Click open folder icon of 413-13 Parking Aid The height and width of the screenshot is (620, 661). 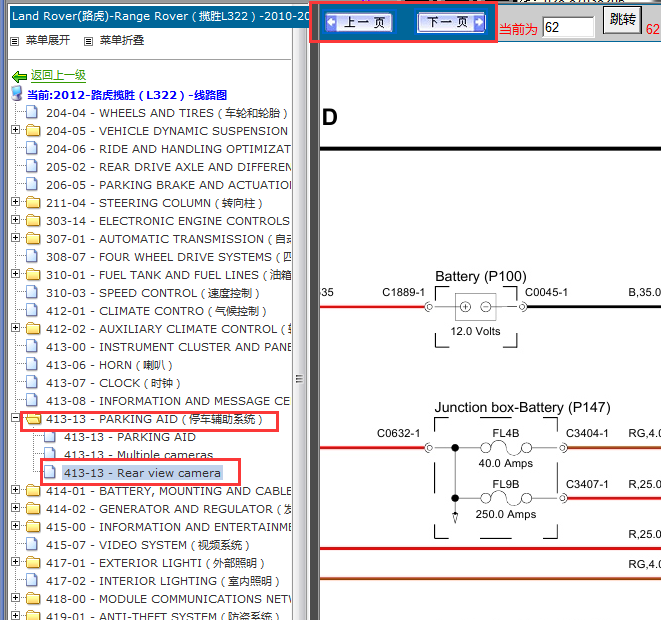(33, 419)
